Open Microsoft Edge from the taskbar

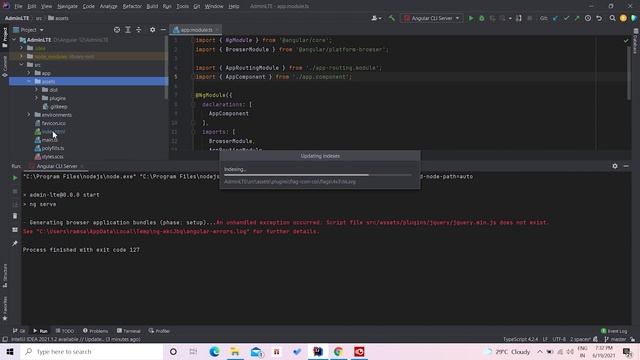coord(214,351)
